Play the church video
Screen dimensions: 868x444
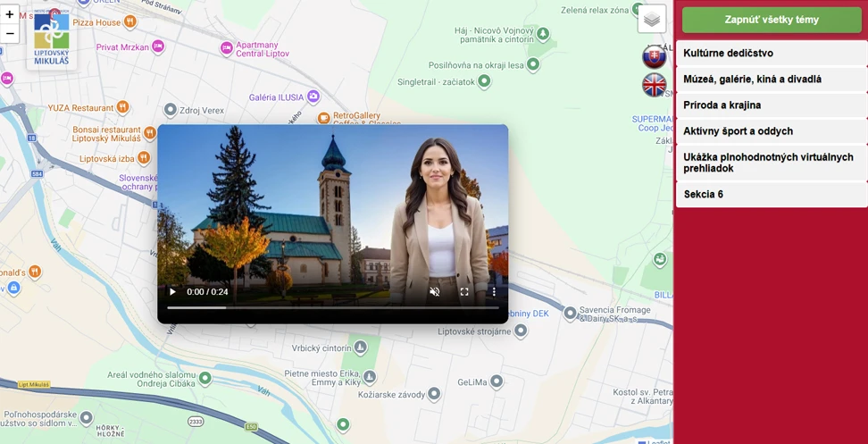[172, 292]
